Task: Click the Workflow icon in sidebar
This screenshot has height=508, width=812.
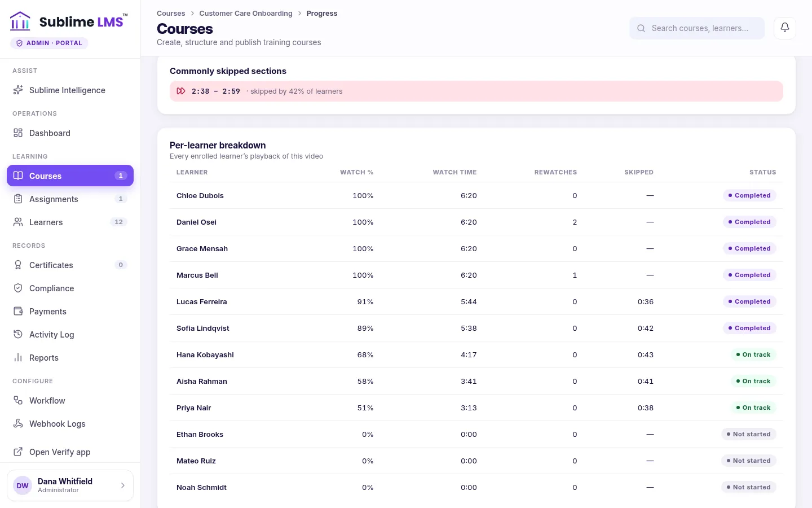Action: (x=18, y=401)
